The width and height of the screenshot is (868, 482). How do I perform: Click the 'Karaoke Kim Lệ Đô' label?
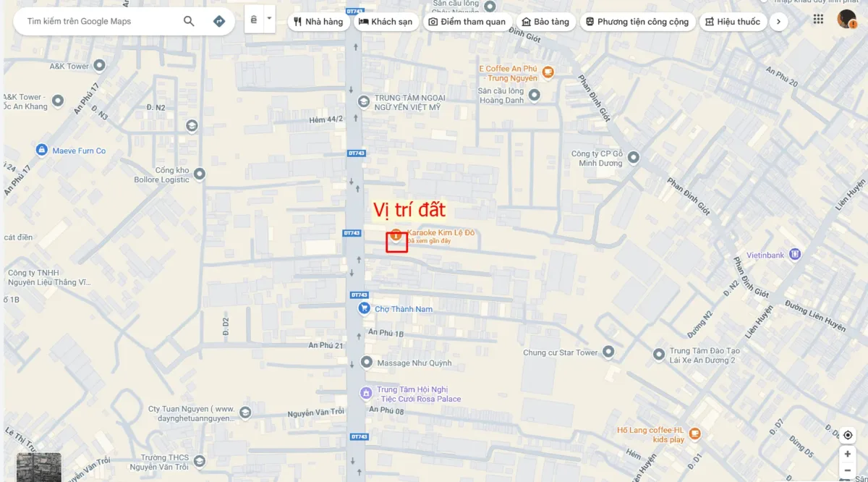click(x=441, y=232)
